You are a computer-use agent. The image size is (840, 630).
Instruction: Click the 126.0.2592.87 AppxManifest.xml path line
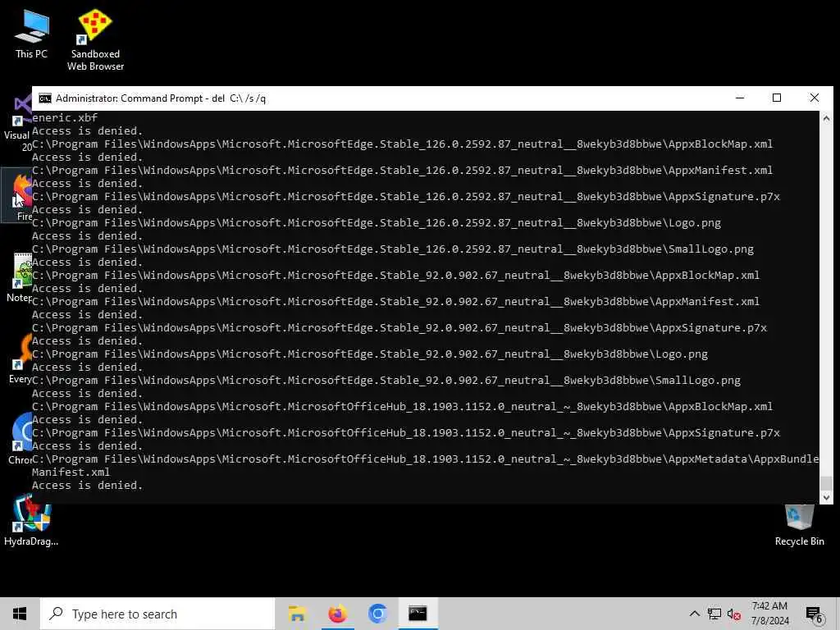(402, 171)
